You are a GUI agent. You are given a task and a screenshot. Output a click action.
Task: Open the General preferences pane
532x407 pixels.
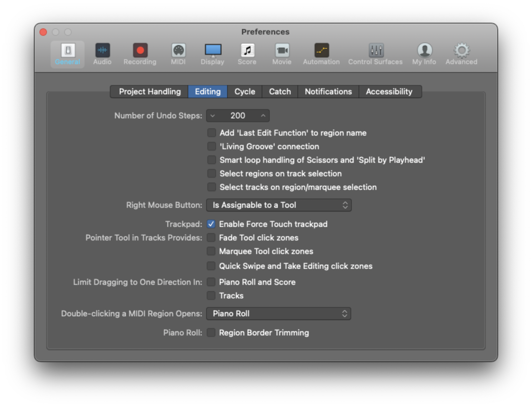[68, 54]
